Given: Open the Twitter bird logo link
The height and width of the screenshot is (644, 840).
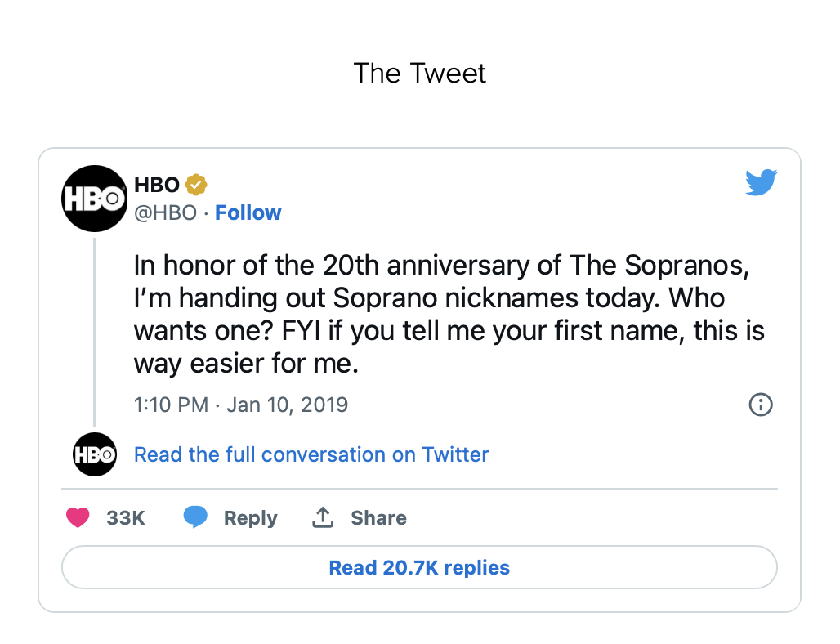Looking at the screenshot, I should pyautogui.click(x=761, y=183).
